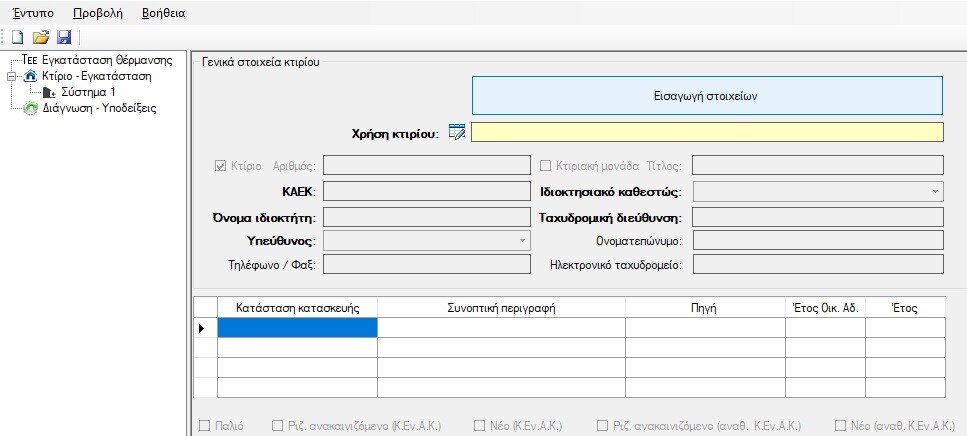The image size is (967, 436).
Task: Click the ΚΑΕΚ input field
Action: coord(425,191)
